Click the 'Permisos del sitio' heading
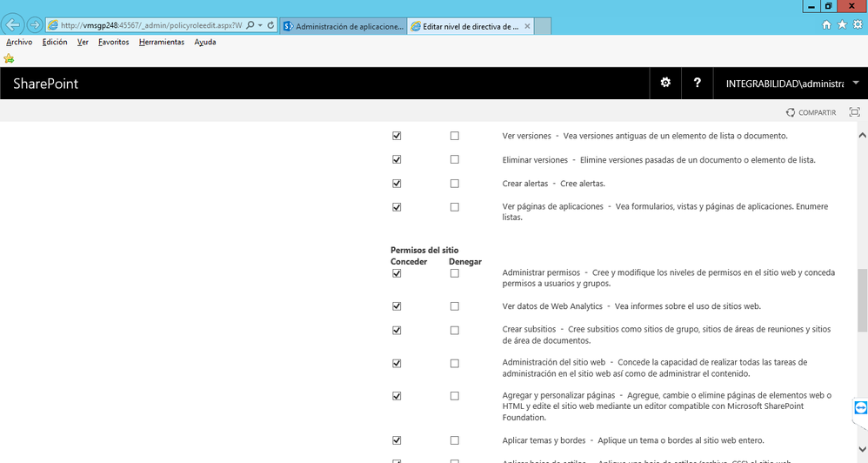 (x=424, y=251)
